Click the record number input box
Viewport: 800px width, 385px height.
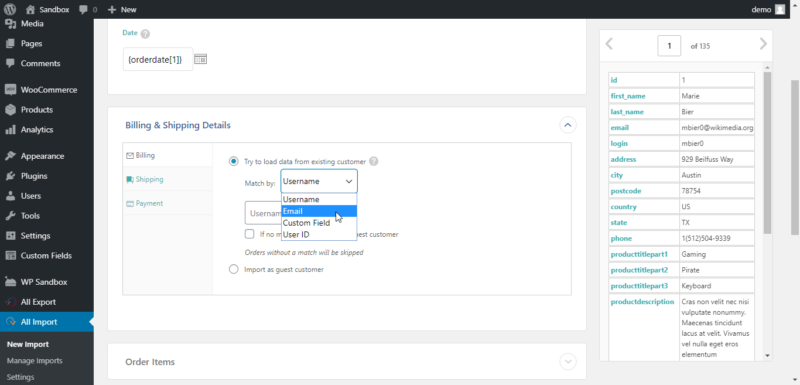pyautogui.click(x=669, y=46)
